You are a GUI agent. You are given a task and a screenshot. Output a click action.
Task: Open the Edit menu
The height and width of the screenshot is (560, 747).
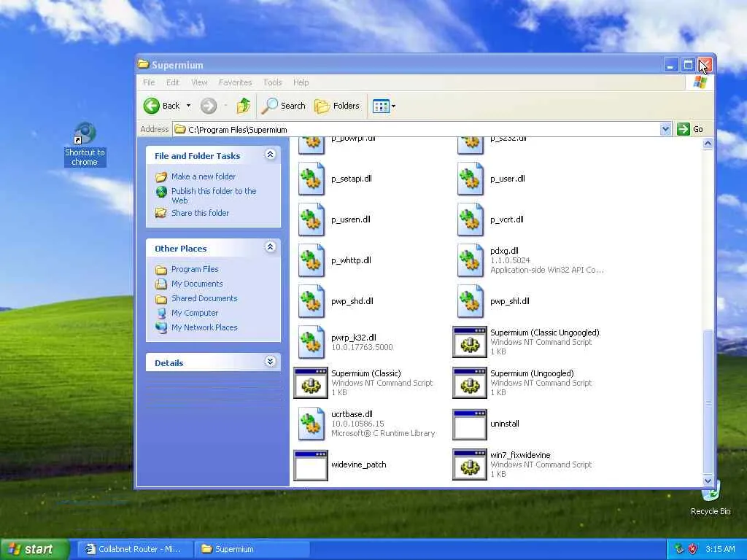coord(172,82)
